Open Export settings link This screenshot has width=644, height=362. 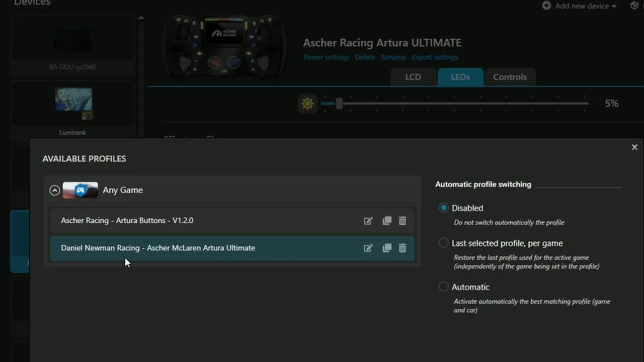click(435, 57)
